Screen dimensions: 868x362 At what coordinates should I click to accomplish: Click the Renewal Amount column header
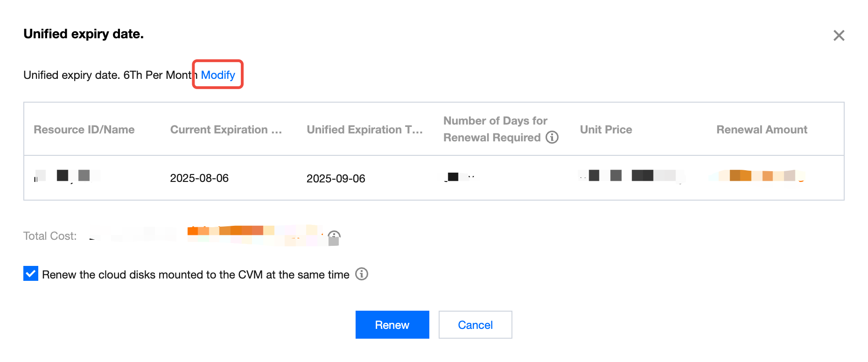pos(762,130)
